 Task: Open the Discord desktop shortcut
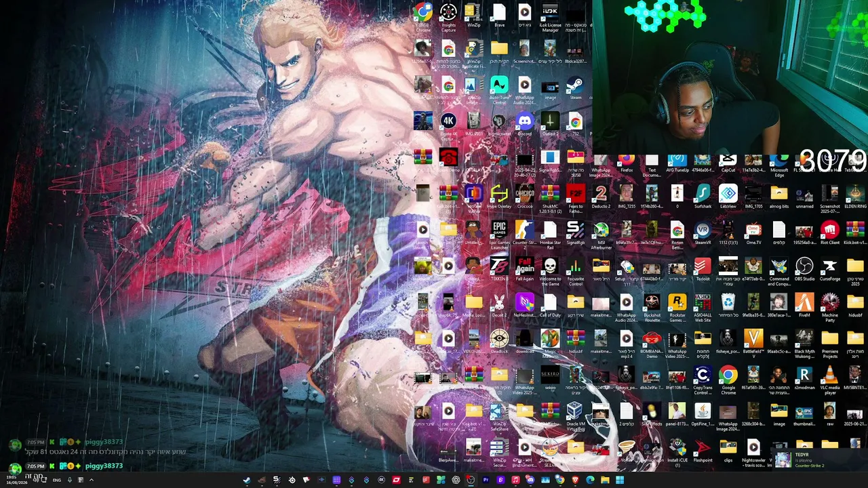[x=525, y=125]
